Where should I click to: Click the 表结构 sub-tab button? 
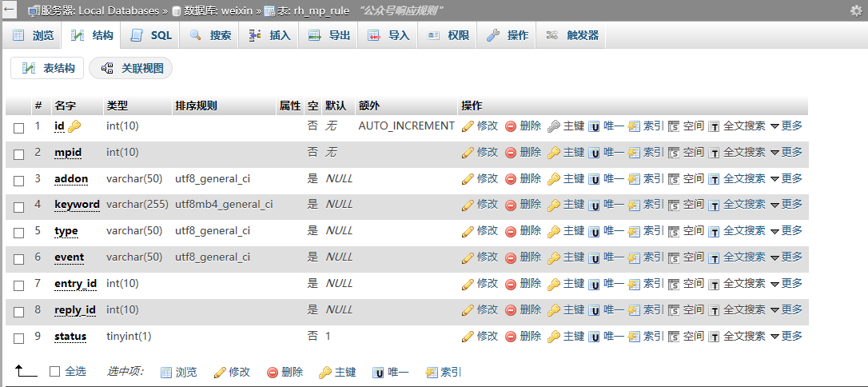pos(48,68)
